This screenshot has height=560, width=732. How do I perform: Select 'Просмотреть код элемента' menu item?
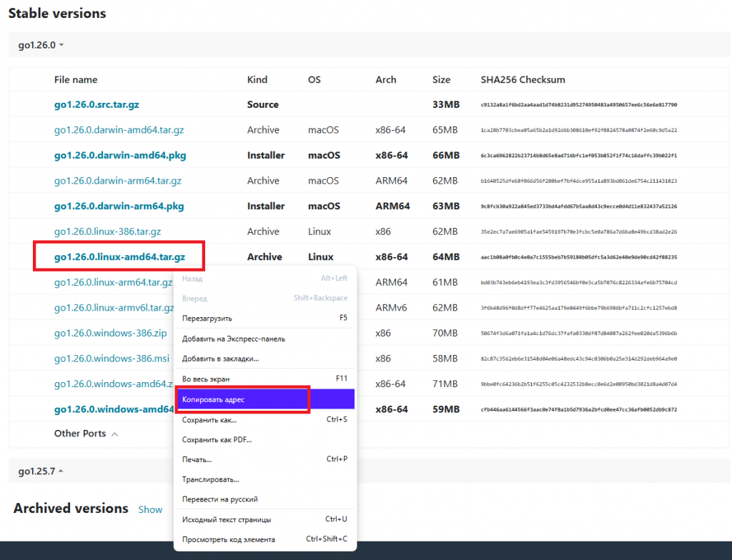(x=228, y=539)
